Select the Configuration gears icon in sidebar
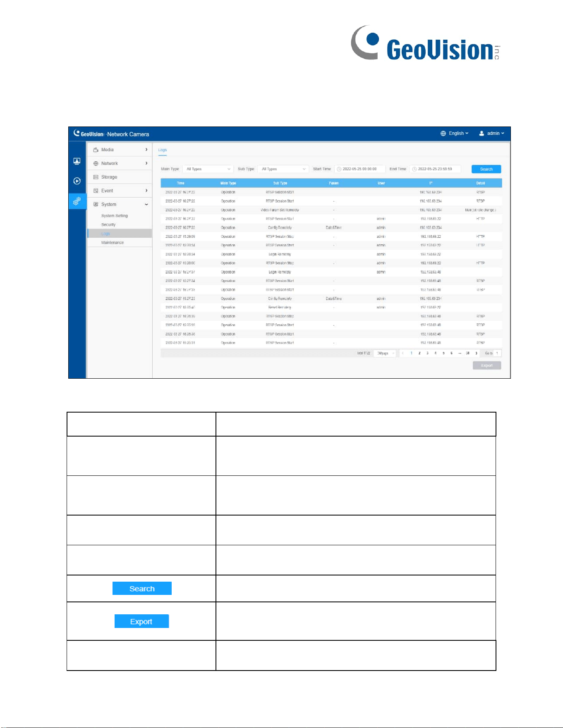 77,201
